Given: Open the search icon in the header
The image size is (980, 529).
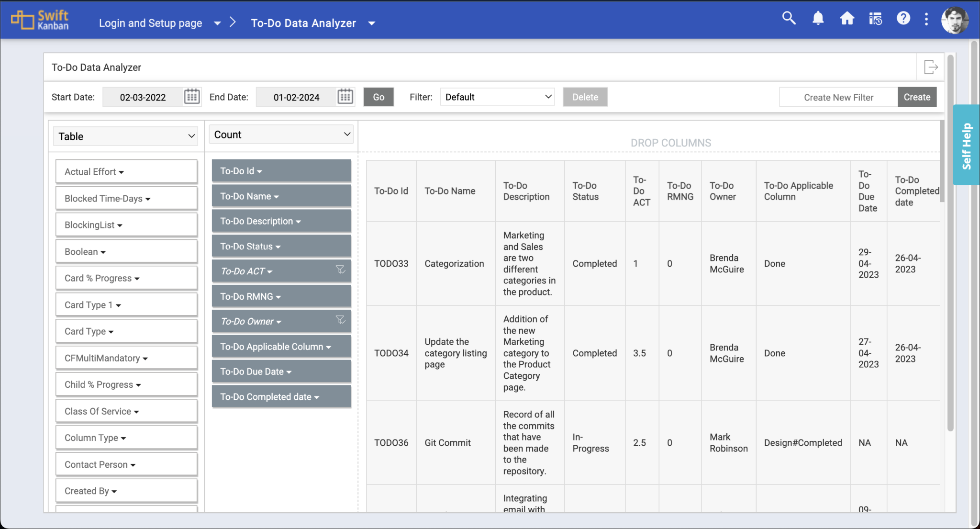Looking at the screenshot, I should point(789,18).
